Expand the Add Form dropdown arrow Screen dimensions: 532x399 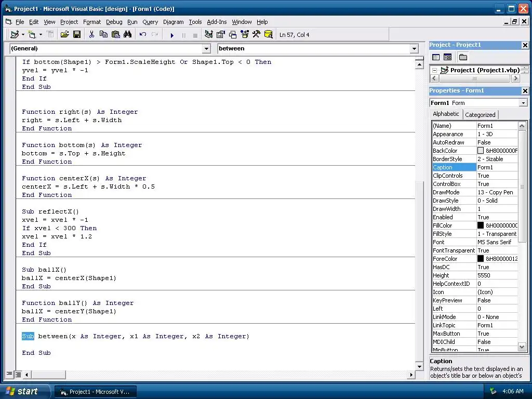tap(41, 34)
